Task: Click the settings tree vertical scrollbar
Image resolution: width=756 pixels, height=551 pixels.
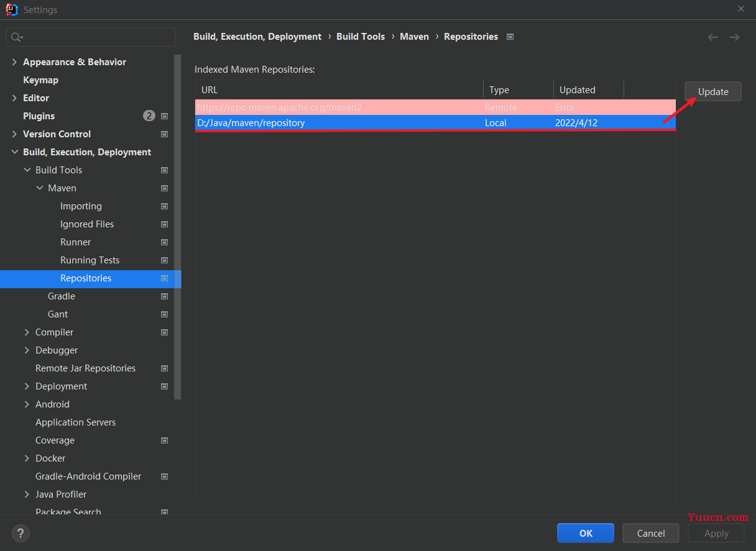Action: 178,227
